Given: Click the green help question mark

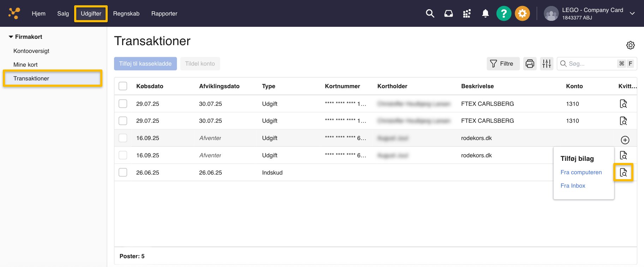Looking at the screenshot, I should [503, 14].
